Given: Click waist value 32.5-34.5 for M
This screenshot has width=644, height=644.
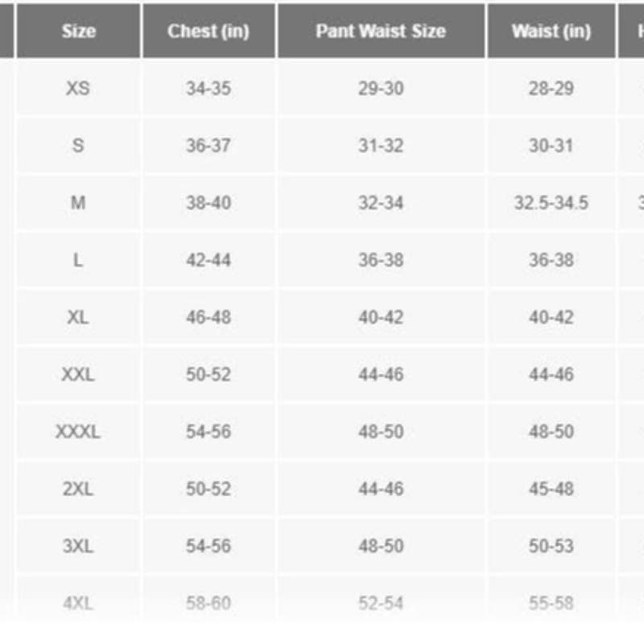Looking at the screenshot, I should [551, 203].
